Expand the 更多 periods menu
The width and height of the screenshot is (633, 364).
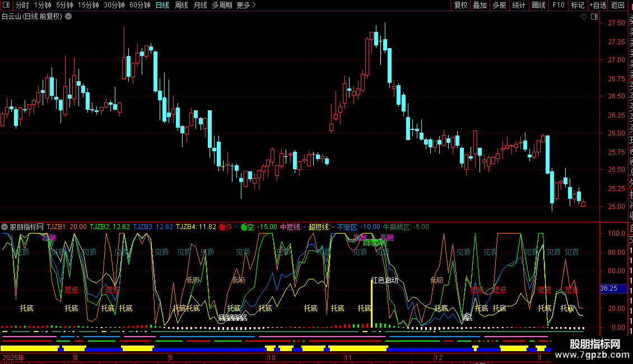click(246, 5)
